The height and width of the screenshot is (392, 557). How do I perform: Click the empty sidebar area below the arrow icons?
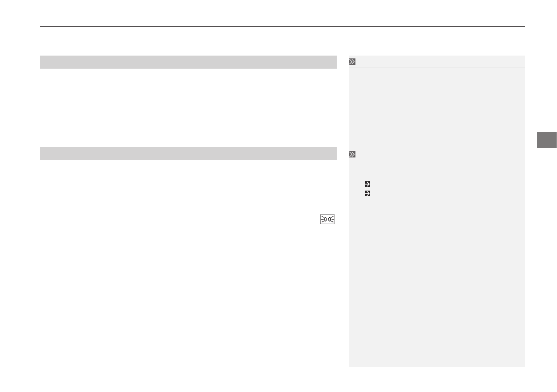[x=437, y=280]
